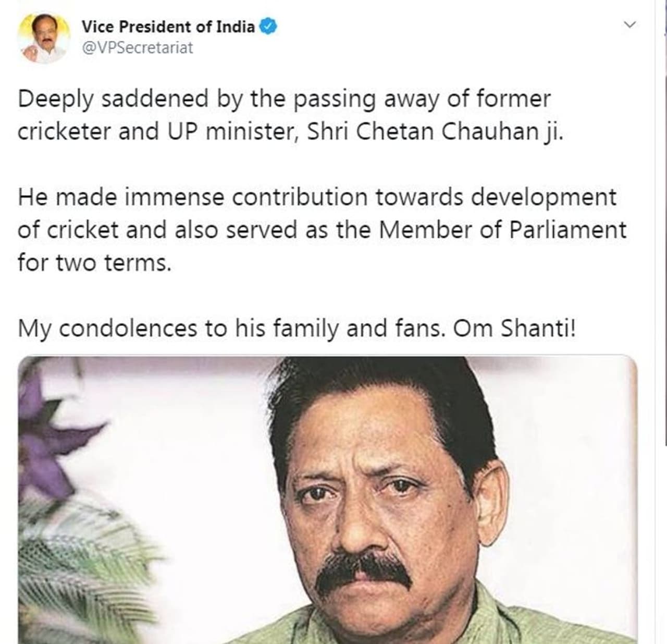667x644 pixels.
Task: Click the name "Shri Chetan Chauhan ji"
Action: coord(435,132)
